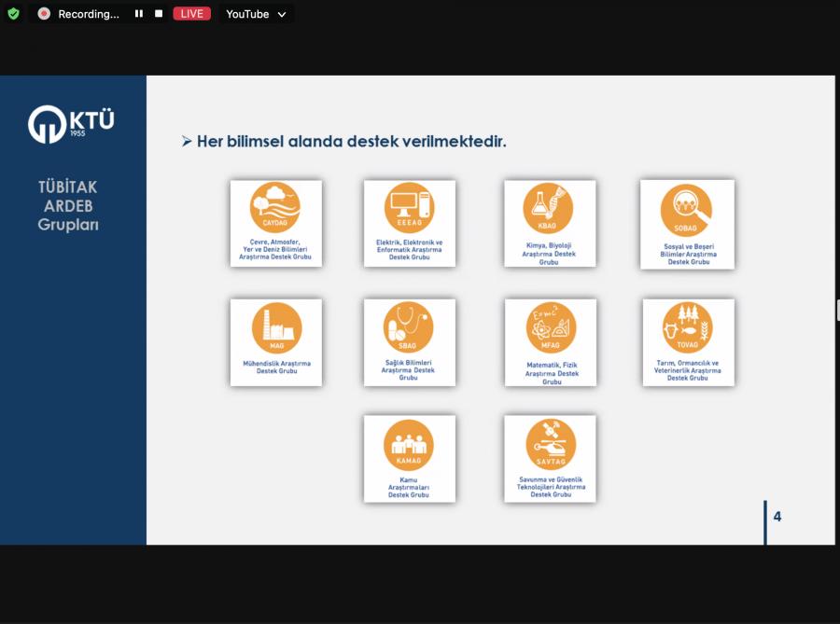
Task: Click the 'Sosyal ve Beşeri Bilimler' caption
Action: (x=689, y=255)
